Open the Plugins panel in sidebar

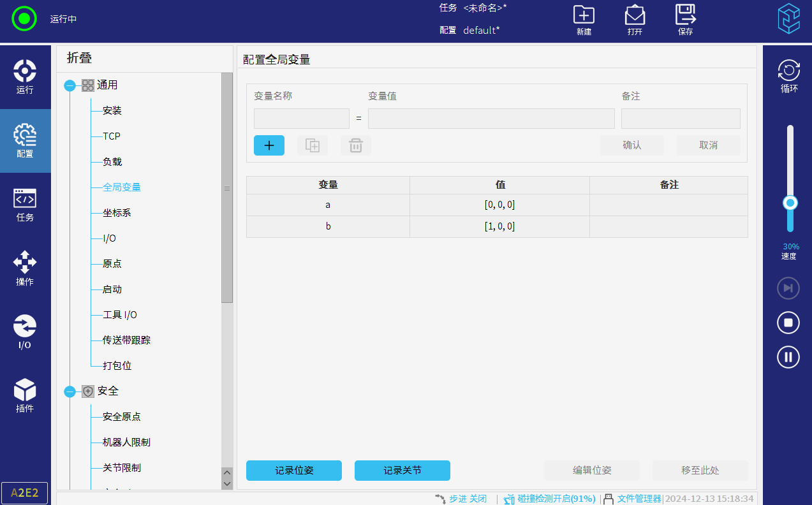pos(25,395)
